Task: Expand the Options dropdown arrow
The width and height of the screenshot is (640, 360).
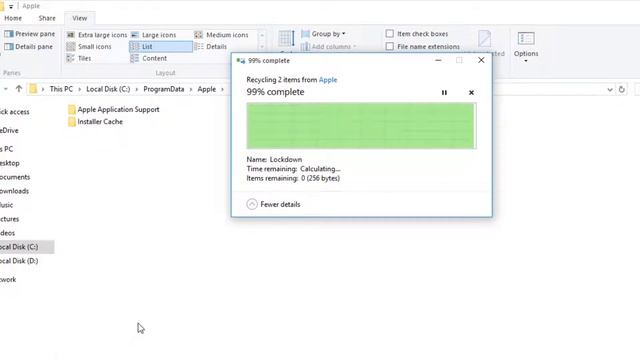Action: (x=526, y=61)
